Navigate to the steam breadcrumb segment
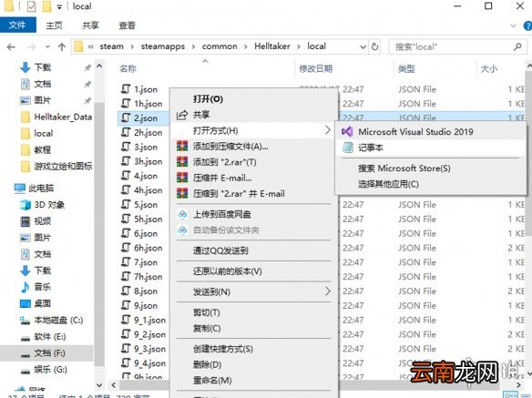The image size is (532, 398). 112,46
